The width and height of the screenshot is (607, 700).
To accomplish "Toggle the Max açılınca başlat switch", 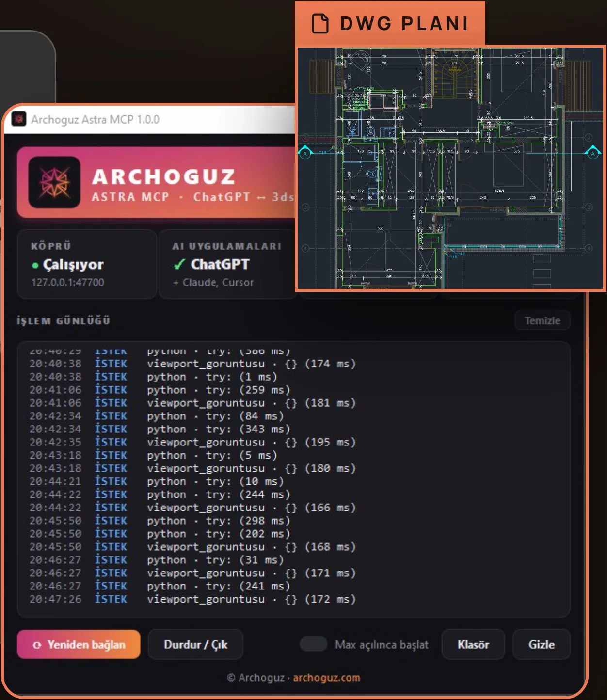I will coord(313,644).
